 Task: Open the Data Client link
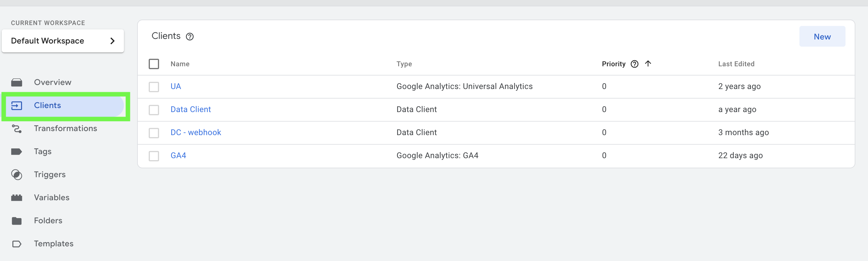click(x=191, y=109)
